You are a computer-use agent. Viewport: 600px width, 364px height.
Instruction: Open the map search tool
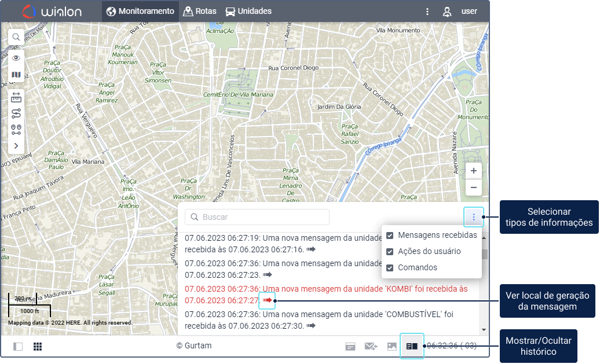click(x=16, y=37)
